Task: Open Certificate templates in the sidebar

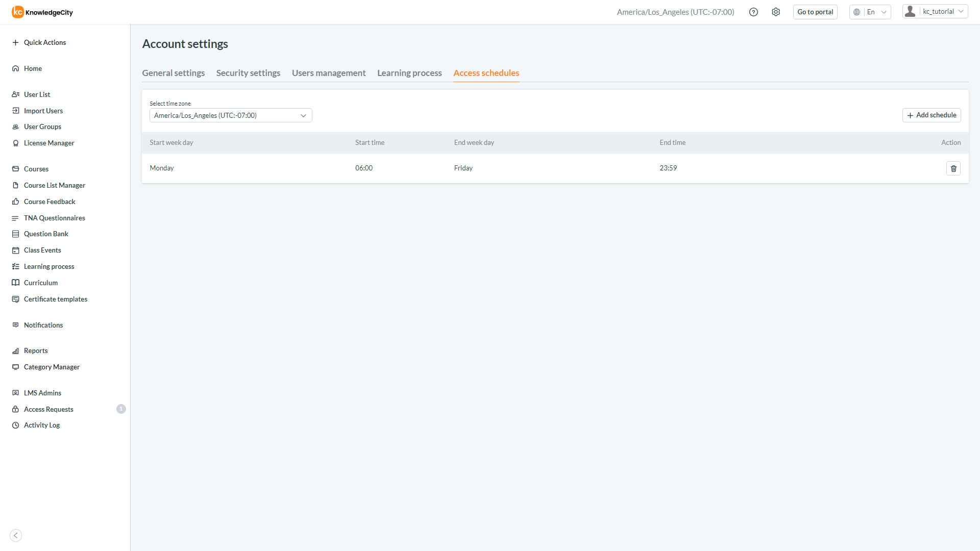Action: tap(56, 299)
